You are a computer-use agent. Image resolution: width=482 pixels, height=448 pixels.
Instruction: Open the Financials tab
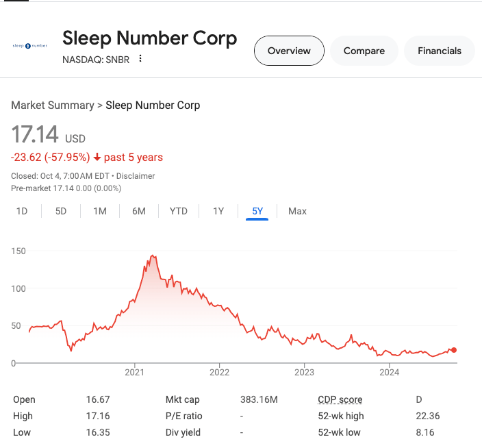(x=440, y=51)
